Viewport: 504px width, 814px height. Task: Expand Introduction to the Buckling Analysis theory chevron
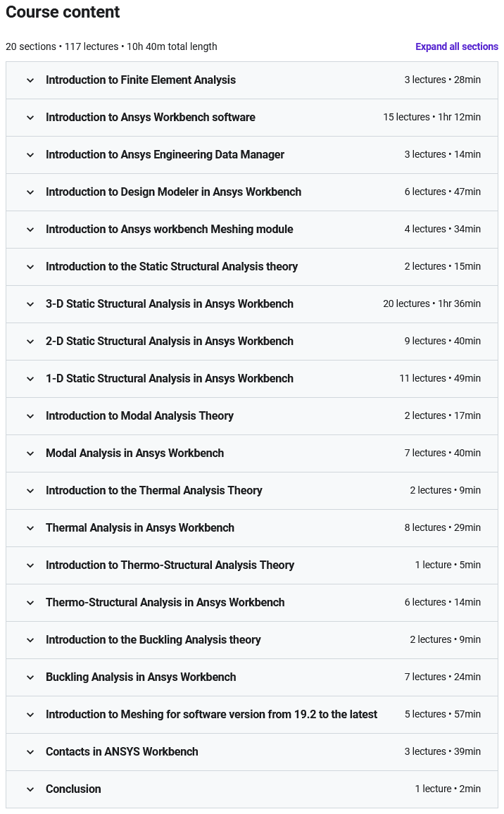[x=30, y=640]
